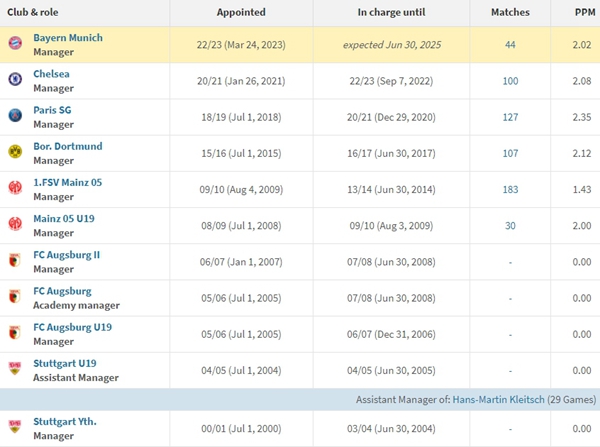Select the 03/04 (Jun 30, 2004) end date
The height and width of the screenshot is (447, 600).
pos(391,428)
